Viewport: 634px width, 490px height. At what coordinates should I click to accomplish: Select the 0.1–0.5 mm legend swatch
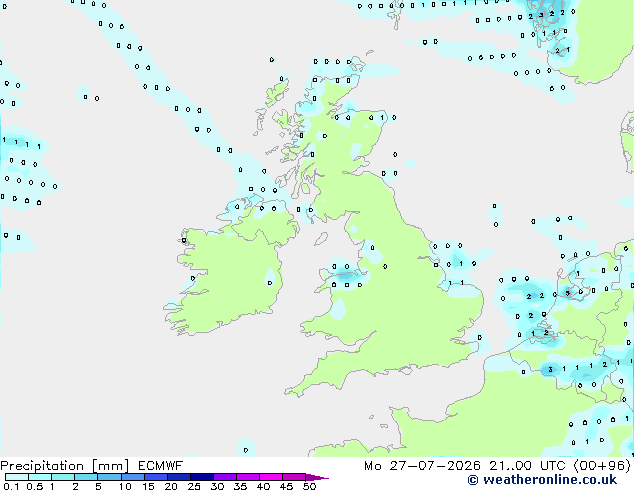pos(17,477)
